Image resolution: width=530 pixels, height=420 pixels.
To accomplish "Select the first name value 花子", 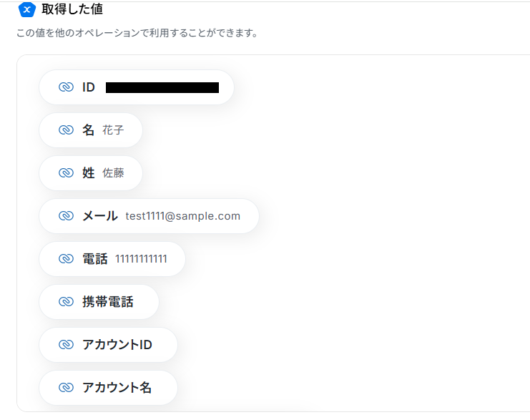I will tap(113, 130).
